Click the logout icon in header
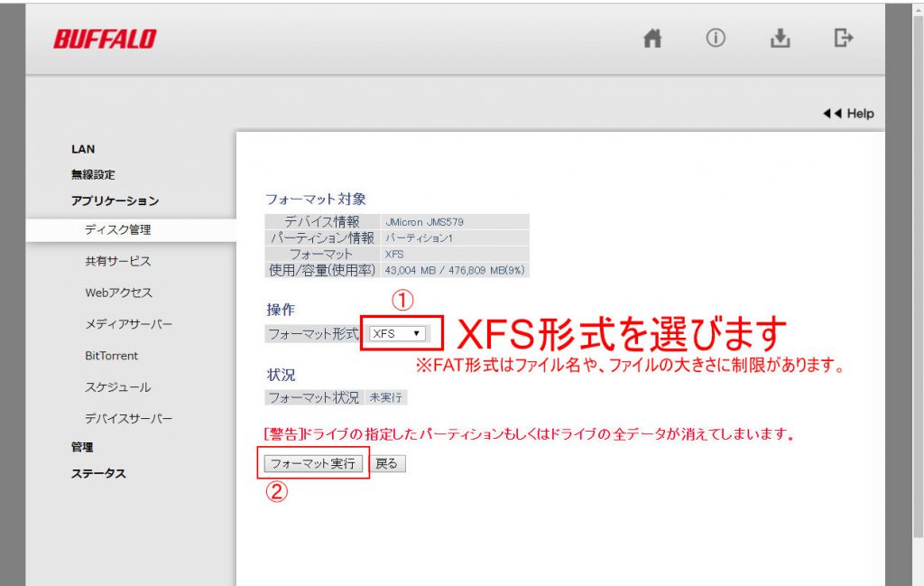Screen dimensions: 924x586 pos(843,39)
